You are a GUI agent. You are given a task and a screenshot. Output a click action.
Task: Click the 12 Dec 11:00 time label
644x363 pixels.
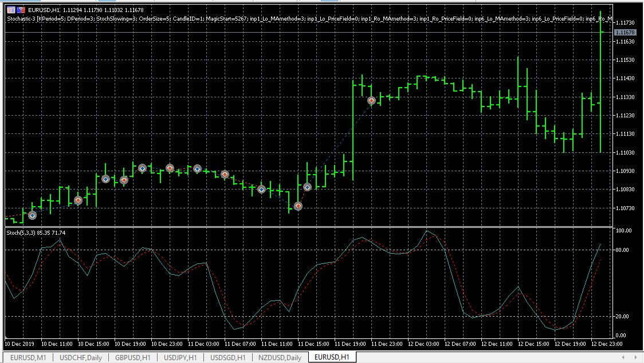(497, 344)
